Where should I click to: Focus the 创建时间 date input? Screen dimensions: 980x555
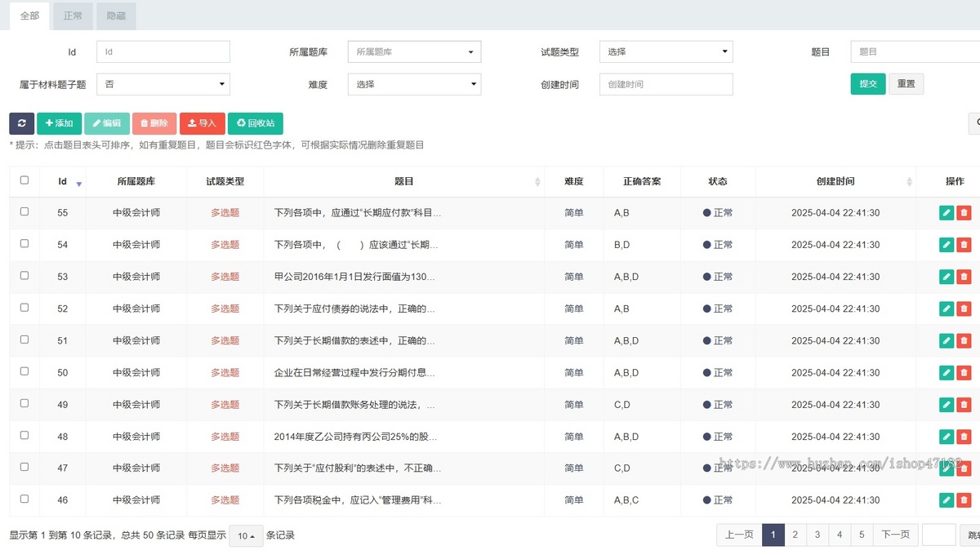[666, 84]
